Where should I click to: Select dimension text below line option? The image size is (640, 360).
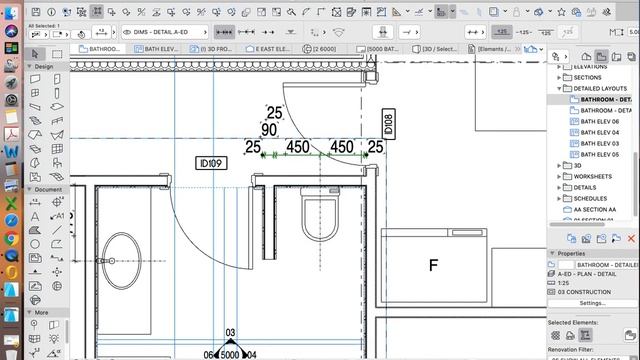coord(545,32)
